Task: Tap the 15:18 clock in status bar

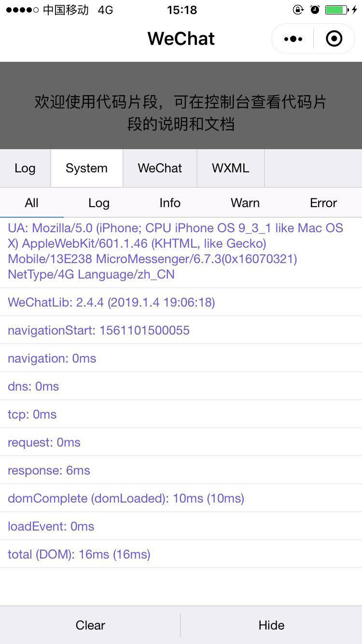Action: pyautogui.click(x=182, y=10)
